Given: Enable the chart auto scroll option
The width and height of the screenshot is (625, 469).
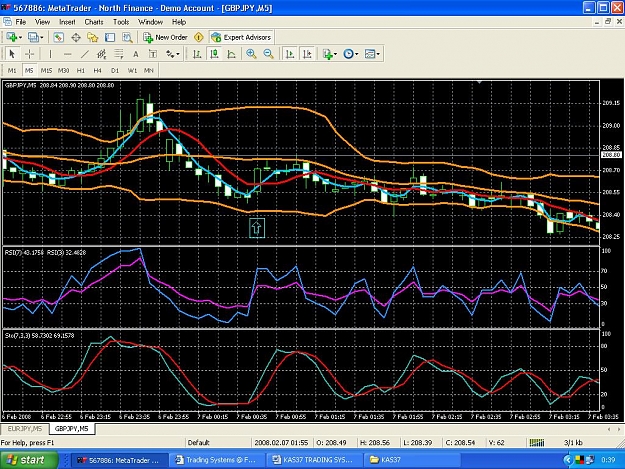Looking at the screenshot, I should [290, 54].
